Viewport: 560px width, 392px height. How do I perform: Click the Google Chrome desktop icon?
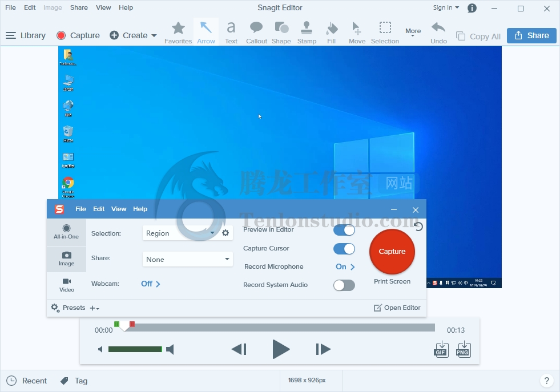tap(68, 187)
